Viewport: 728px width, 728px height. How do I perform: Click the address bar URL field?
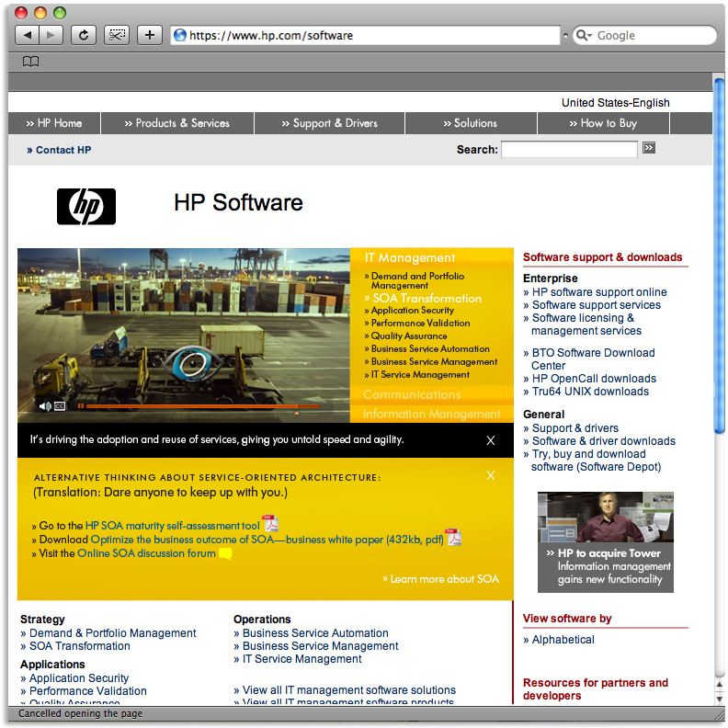[x=366, y=35]
